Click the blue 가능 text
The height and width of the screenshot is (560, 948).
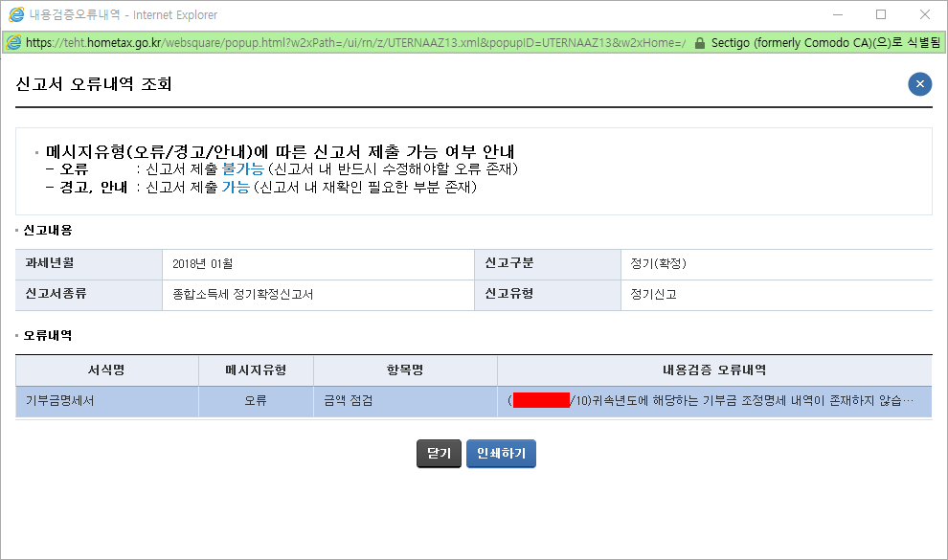pyautogui.click(x=236, y=188)
